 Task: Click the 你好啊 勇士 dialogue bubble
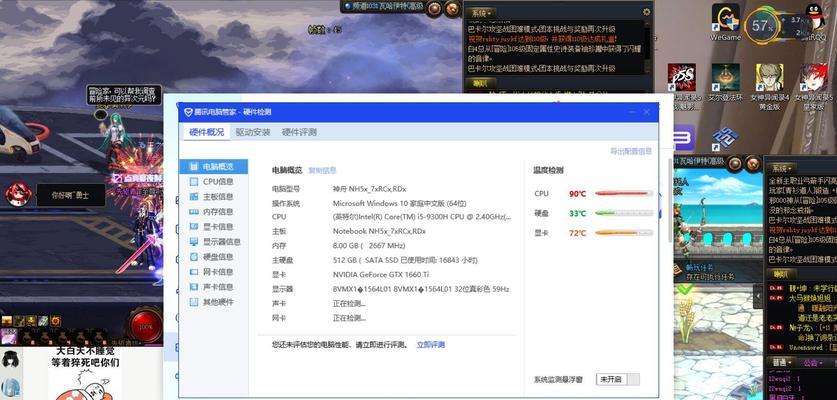(x=69, y=195)
